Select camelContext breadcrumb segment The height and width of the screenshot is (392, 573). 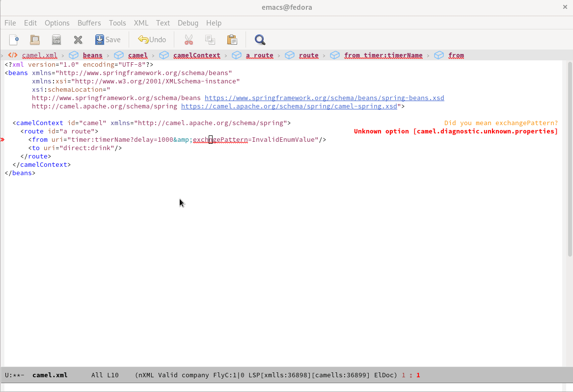[x=196, y=55]
